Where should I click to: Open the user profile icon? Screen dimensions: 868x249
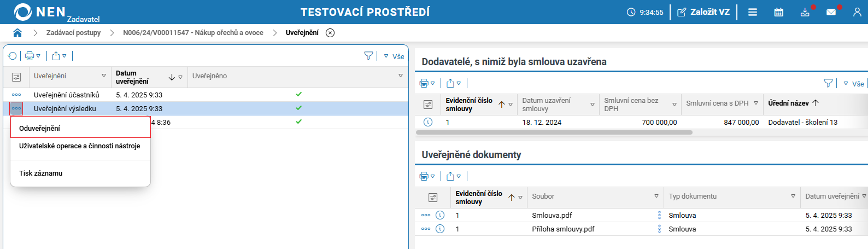857,12
